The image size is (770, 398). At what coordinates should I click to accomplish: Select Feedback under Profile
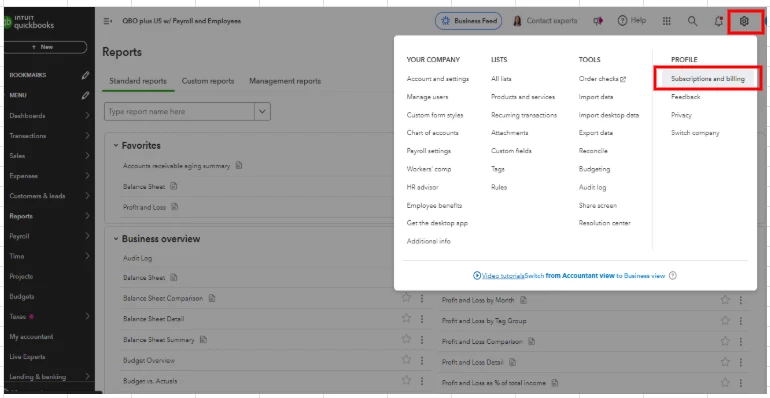686,97
